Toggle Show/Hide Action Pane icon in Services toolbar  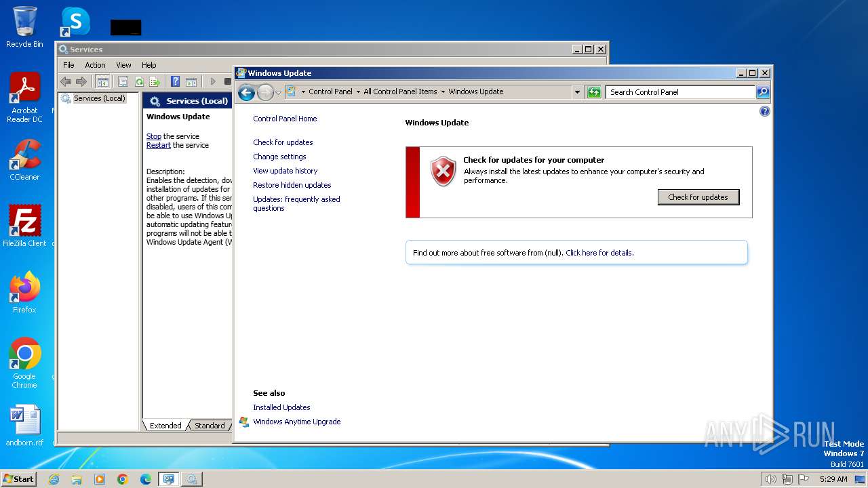pyautogui.click(x=191, y=82)
